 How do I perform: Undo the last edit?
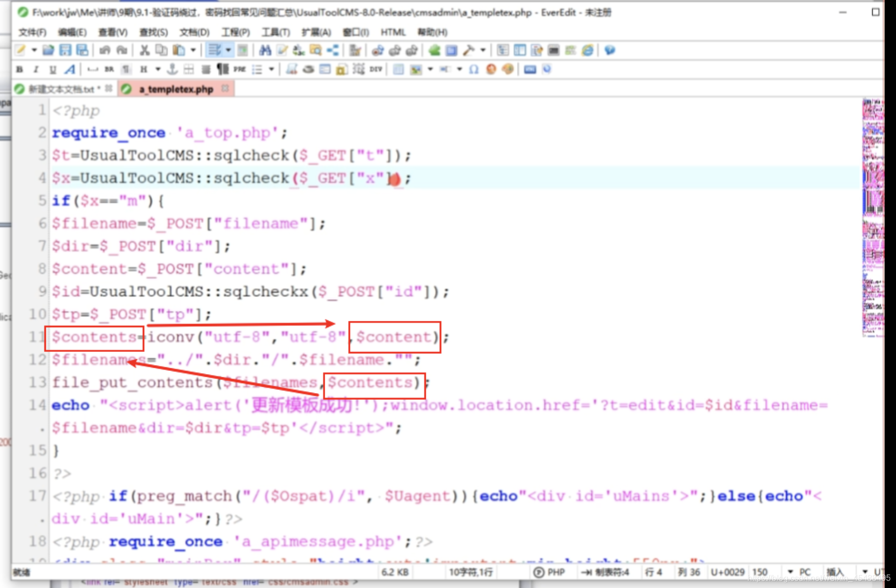[x=104, y=50]
